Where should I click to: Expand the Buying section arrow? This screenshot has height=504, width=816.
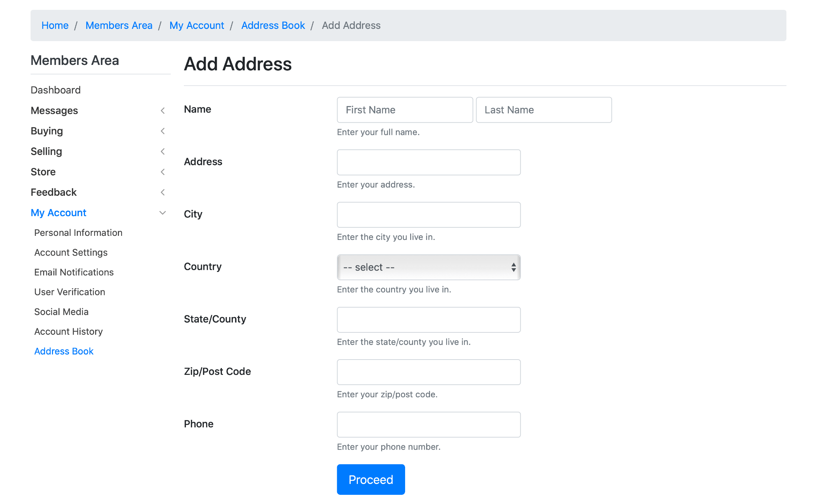tap(163, 131)
